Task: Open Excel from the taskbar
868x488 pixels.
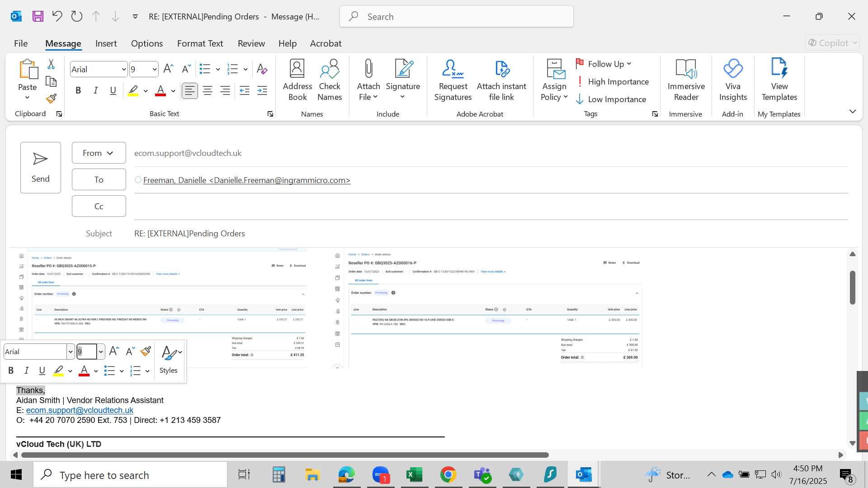Action: [x=414, y=475]
